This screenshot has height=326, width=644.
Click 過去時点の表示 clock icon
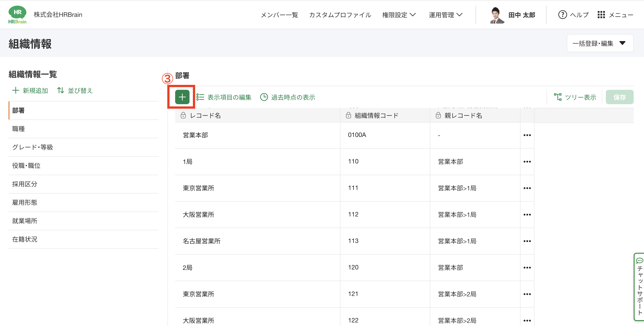(264, 97)
